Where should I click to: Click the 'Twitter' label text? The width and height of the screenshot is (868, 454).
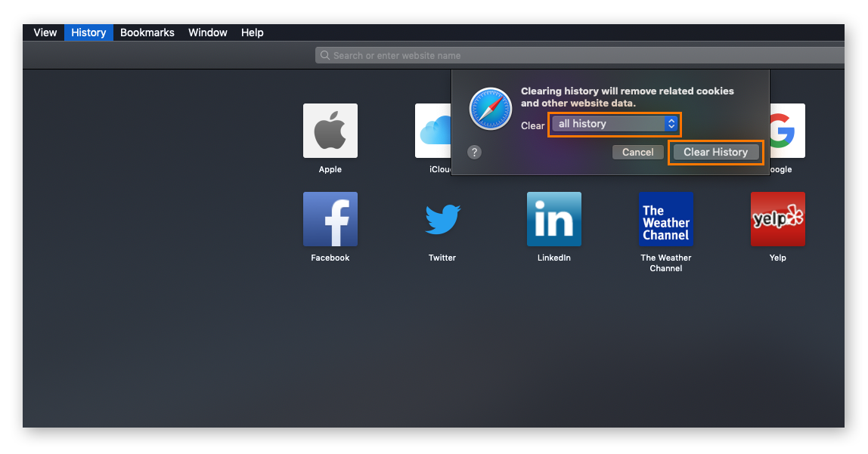pos(442,258)
